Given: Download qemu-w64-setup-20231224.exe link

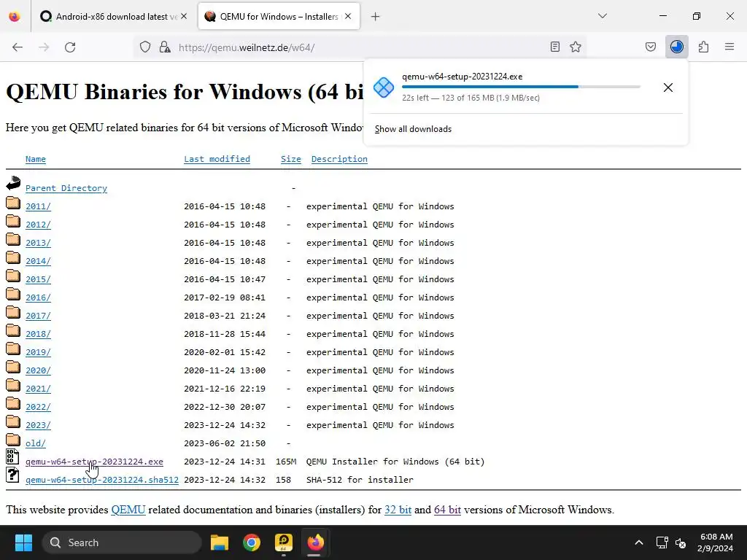Looking at the screenshot, I should click(94, 462).
